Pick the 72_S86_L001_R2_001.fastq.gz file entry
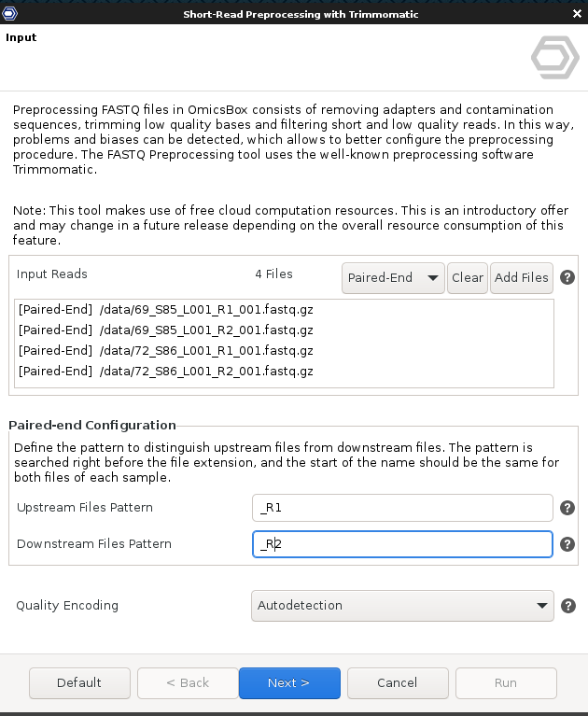Screen dimensions: 588x716 165,372
